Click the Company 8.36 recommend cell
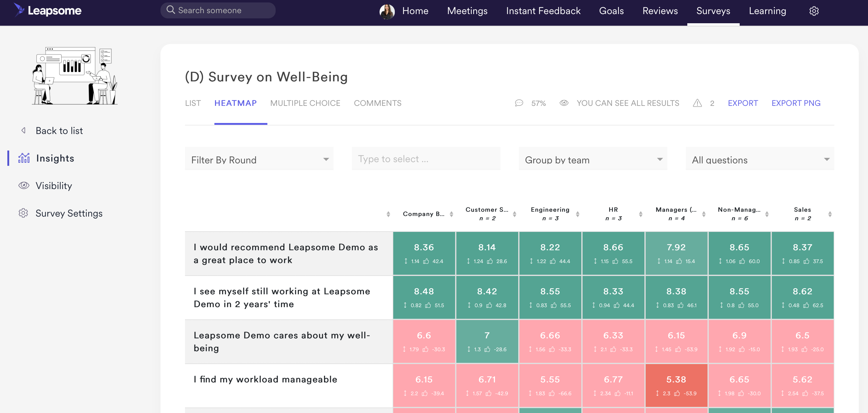The height and width of the screenshot is (413, 868). 424,253
